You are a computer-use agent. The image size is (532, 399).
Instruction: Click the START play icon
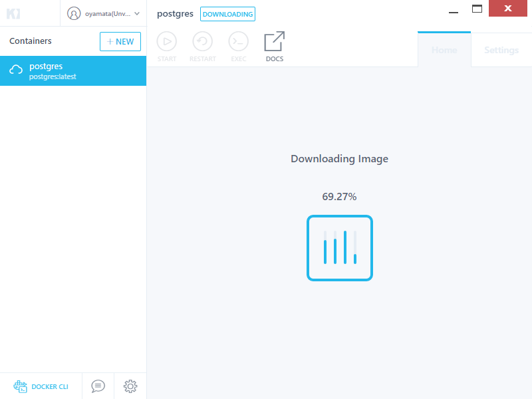[x=167, y=41]
